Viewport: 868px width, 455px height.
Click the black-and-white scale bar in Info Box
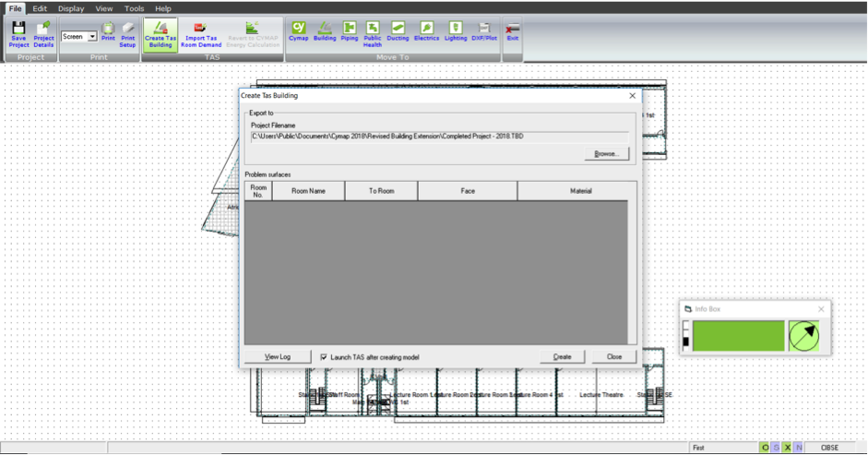(686, 336)
